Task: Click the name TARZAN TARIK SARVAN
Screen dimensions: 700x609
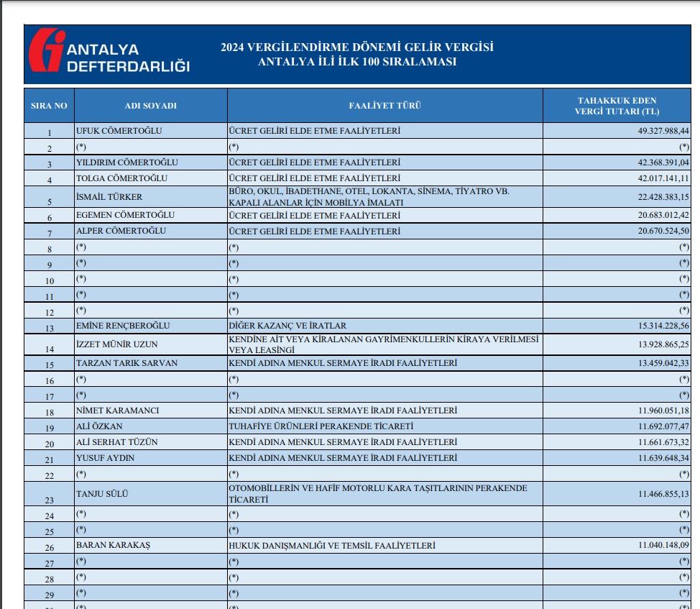Action: pyautogui.click(x=126, y=363)
